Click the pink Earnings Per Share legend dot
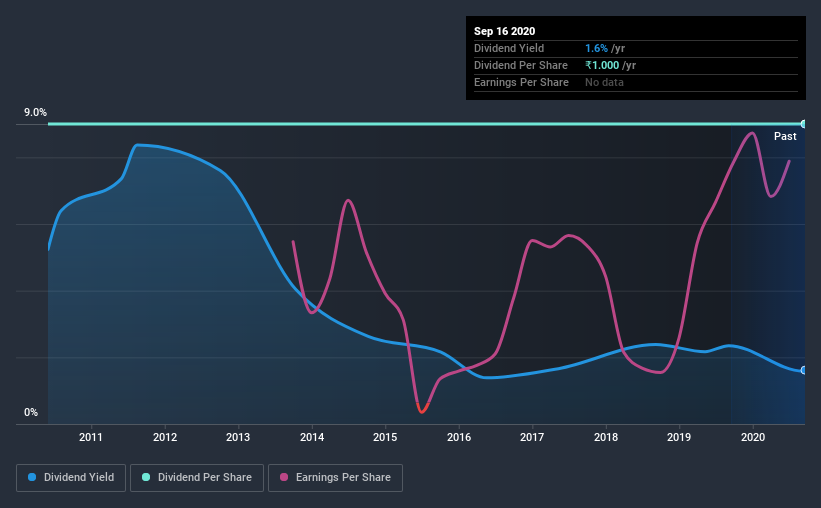This screenshot has height=508, width=821. point(284,477)
